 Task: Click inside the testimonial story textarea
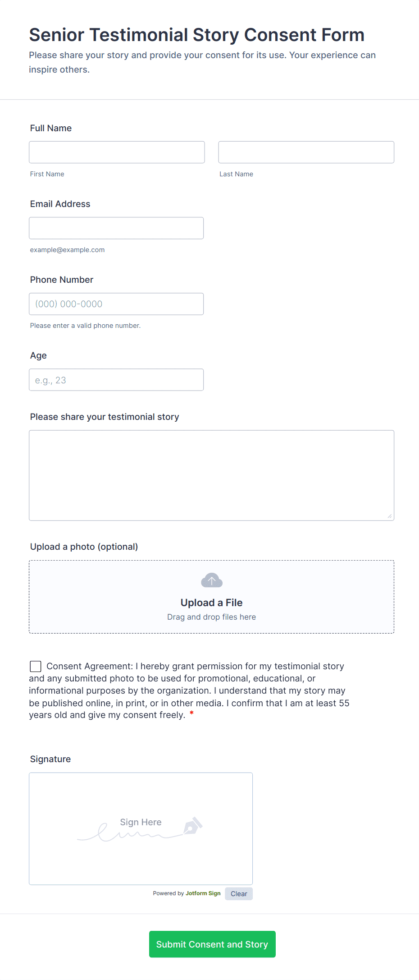pyautogui.click(x=211, y=475)
